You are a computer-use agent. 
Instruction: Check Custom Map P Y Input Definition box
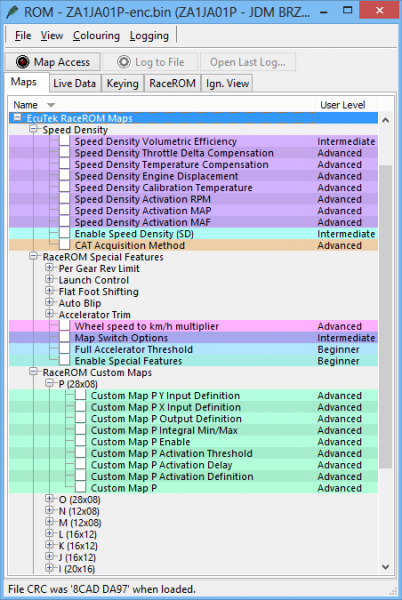(81, 395)
